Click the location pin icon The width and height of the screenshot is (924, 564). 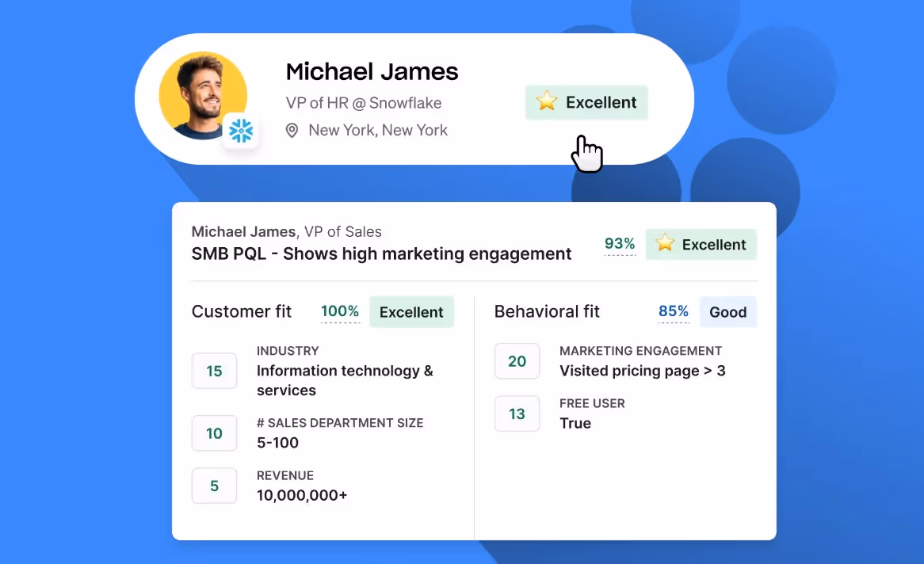[292, 130]
